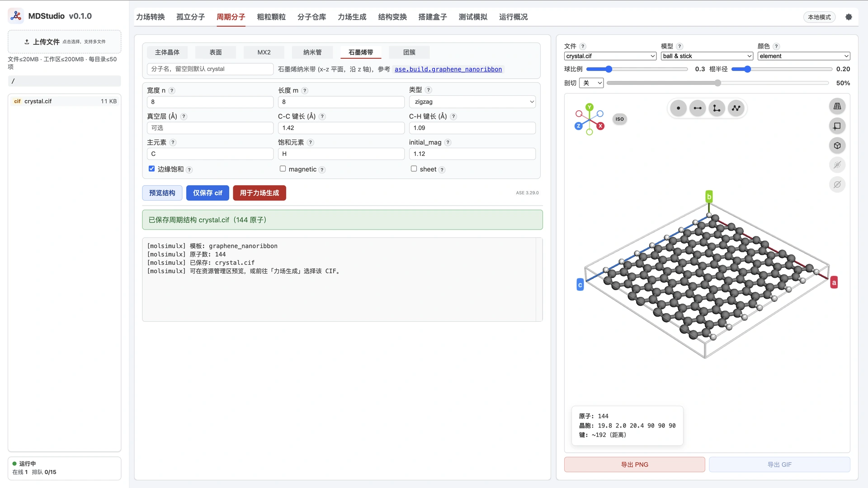Activate the box selection icon
The width and height of the screenshot is (868, 488).
pos(837,126)
